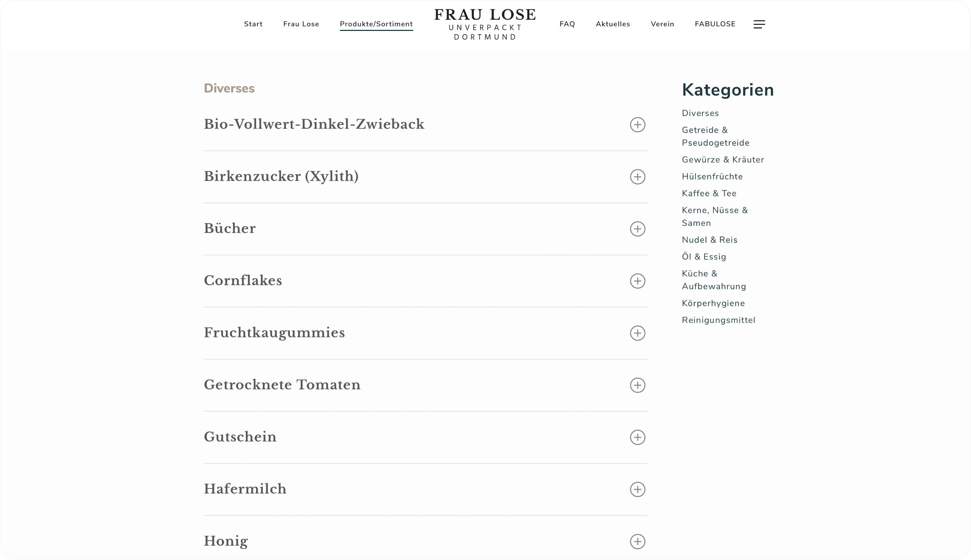971x560 pixels.
Task: Open the hamburger menu icon
Action: [x=759, y=24]
